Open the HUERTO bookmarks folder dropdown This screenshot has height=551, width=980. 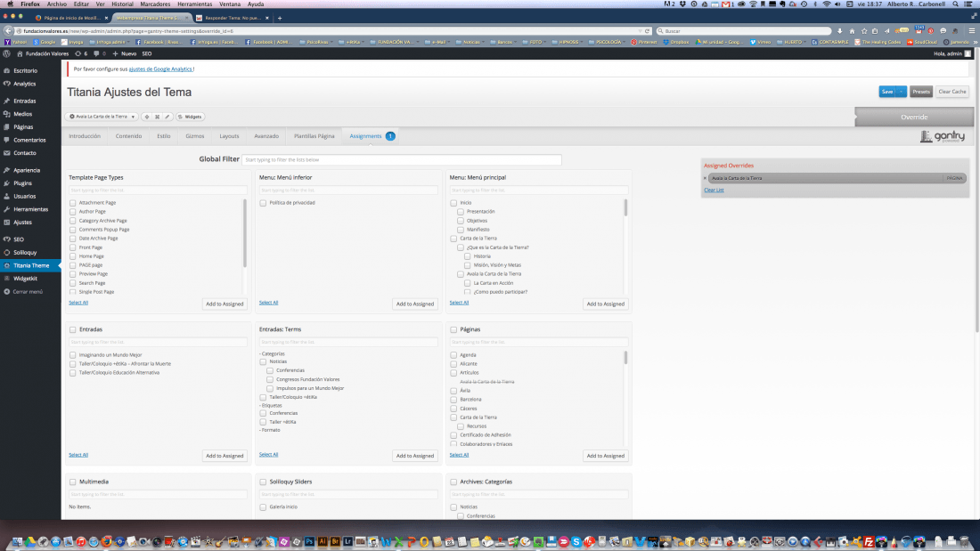(793, 42)
